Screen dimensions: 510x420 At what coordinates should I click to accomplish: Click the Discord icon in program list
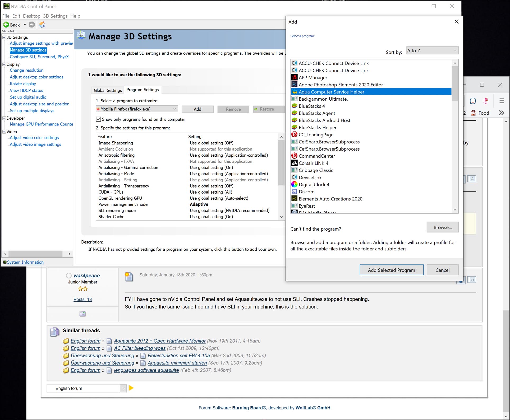click(294, 192)
